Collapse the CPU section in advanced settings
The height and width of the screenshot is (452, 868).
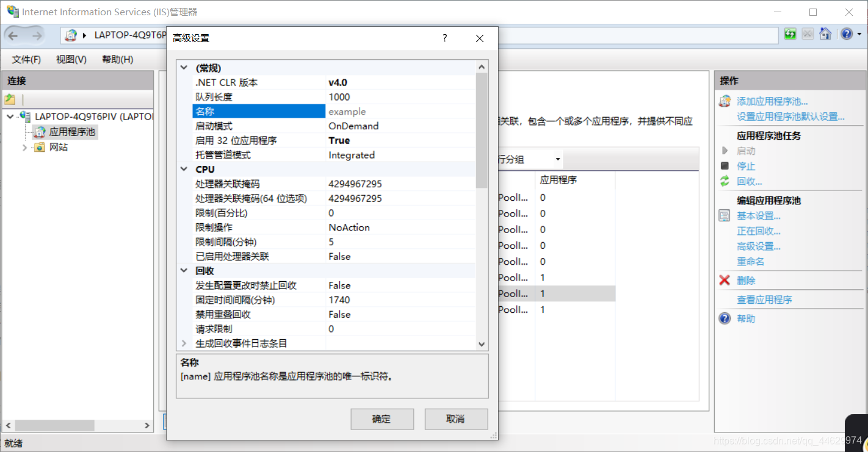(x=184, y=169)
